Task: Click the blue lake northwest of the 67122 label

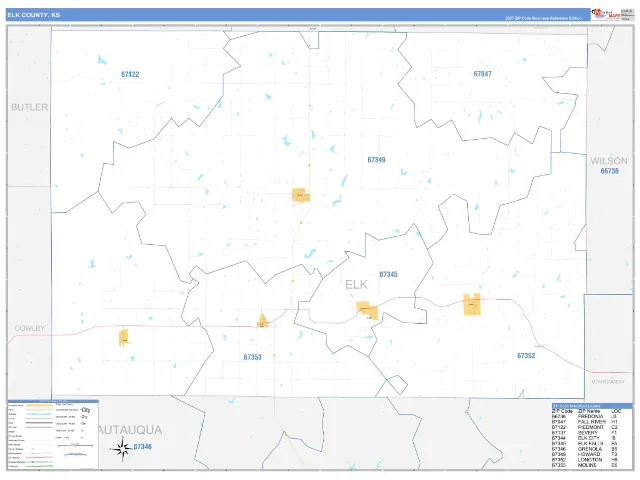Action: point(102,60)
